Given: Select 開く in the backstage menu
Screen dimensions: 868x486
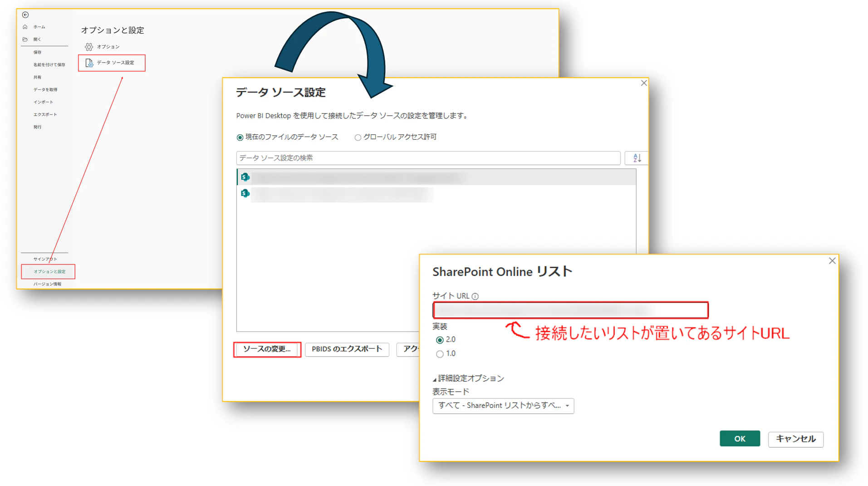Looking at the screenshot, I should click(37, 39).
